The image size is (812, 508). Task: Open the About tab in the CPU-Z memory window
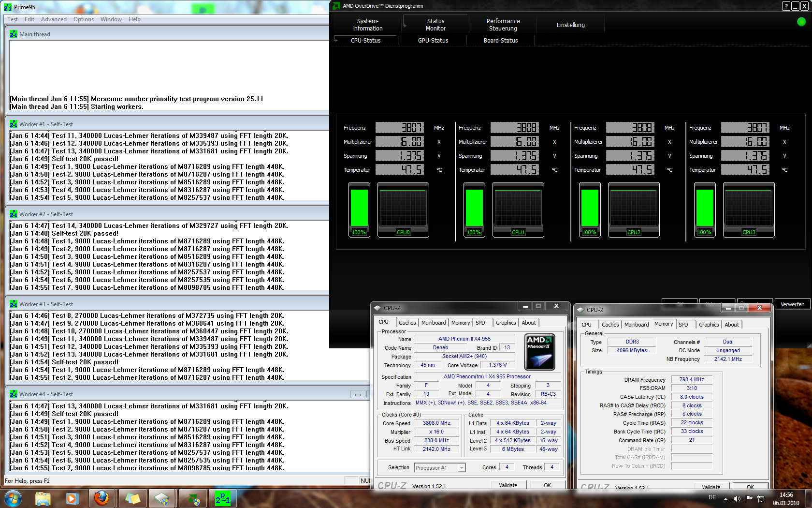pos(732,325)
